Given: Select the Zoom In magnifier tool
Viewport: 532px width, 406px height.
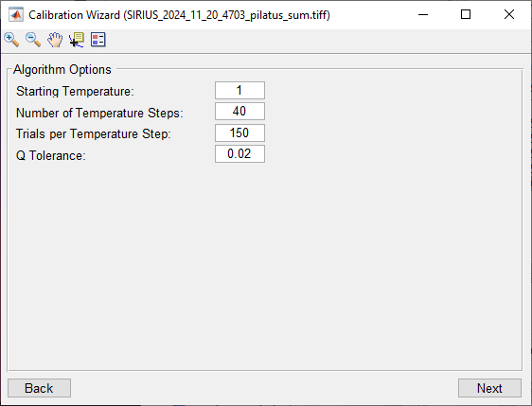Looking at the screenshot, I should [x=11, y=40].
